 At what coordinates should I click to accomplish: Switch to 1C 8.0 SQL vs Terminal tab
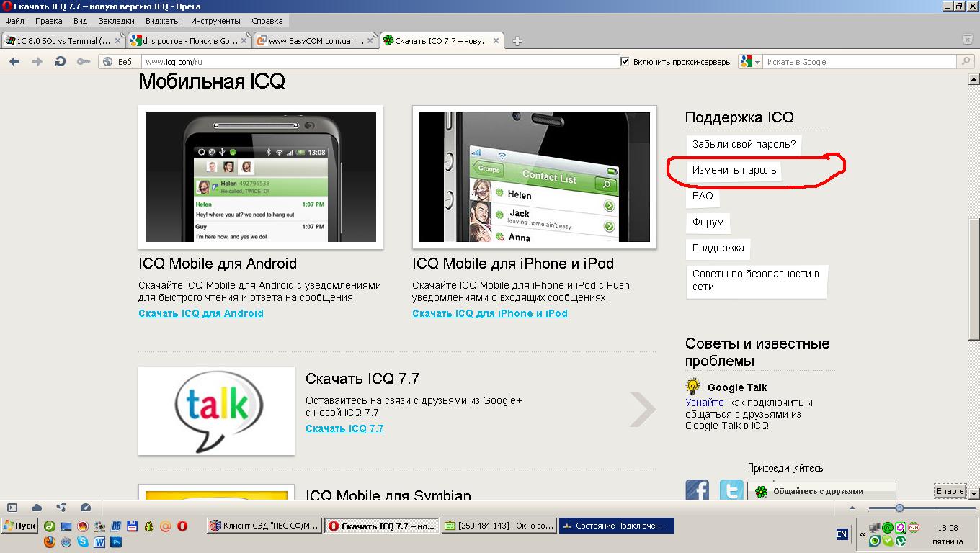pos(63,41)
